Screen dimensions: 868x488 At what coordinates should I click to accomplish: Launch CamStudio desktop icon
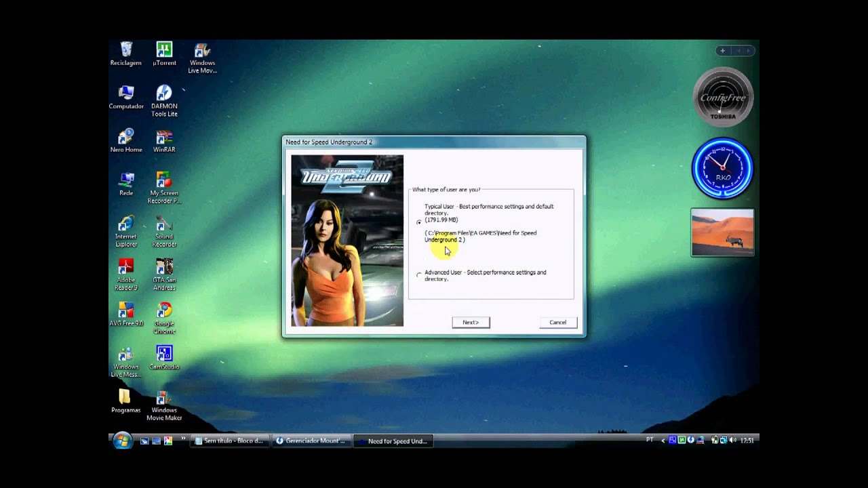tap(164, 358)
